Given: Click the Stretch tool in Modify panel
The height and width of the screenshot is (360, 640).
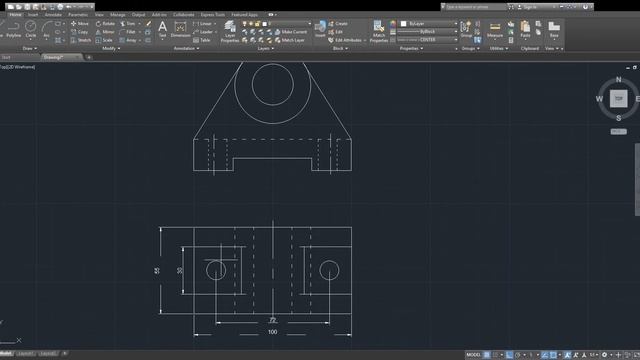Looking at the screenshot, I should point(81,40).
